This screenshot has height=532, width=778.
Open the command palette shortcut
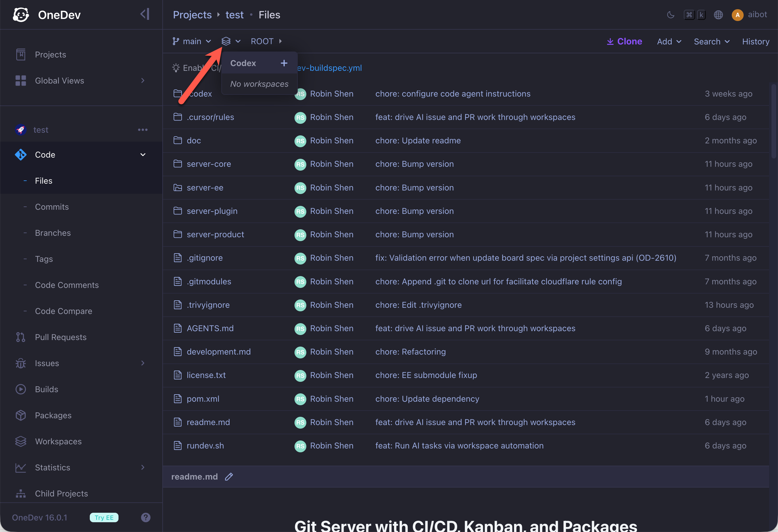(x=695, y=15)
